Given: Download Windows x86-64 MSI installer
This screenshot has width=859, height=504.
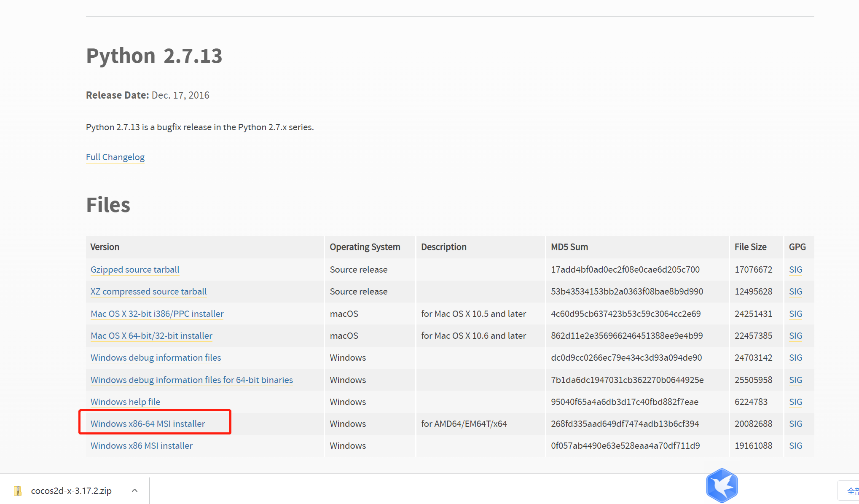Looking at the screenshot, I should pyautogui.click(x=148, y=424).
